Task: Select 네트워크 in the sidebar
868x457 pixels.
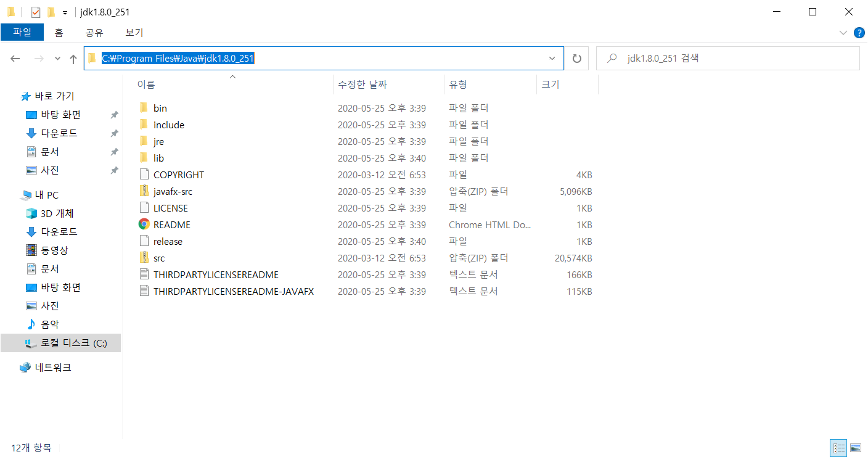Action: click(53, 368)
